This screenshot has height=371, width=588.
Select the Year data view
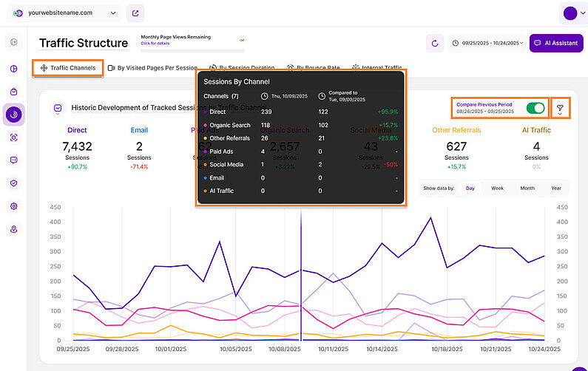[555, 188]
